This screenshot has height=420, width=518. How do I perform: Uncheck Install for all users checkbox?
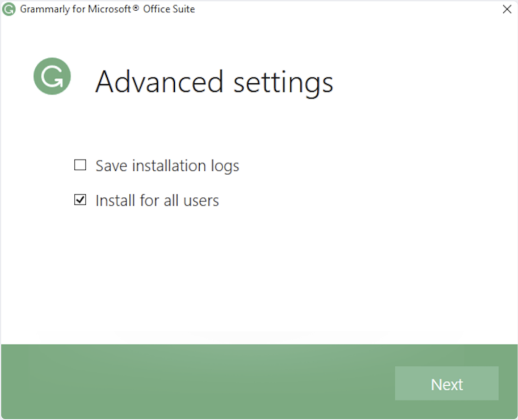80,200
